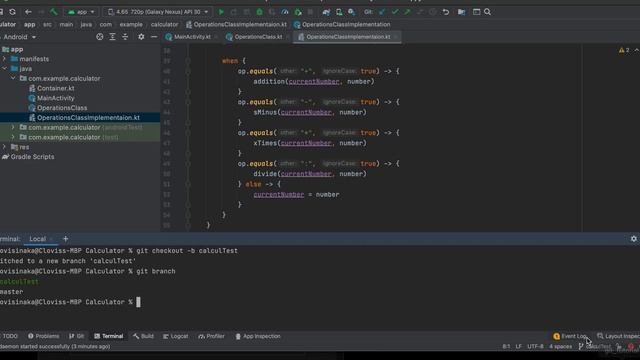Add a new terminal tab with plus
The image size is (640, 360).
tap(65, 239)
